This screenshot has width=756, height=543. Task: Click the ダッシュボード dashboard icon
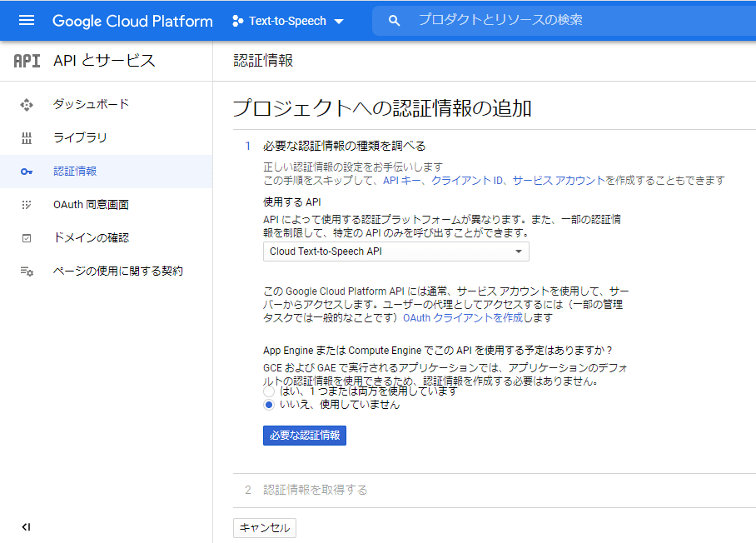[27, 105]
